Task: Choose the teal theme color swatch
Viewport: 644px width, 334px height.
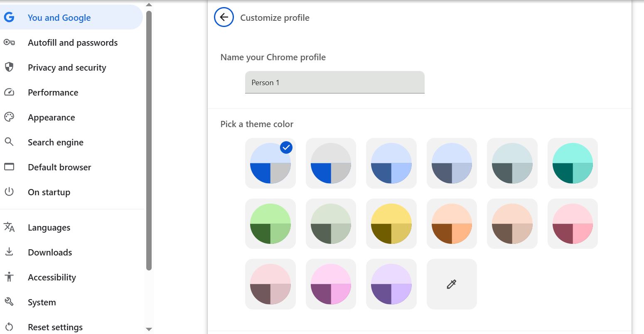Action: pyautogui.click(x=573, y=163)
